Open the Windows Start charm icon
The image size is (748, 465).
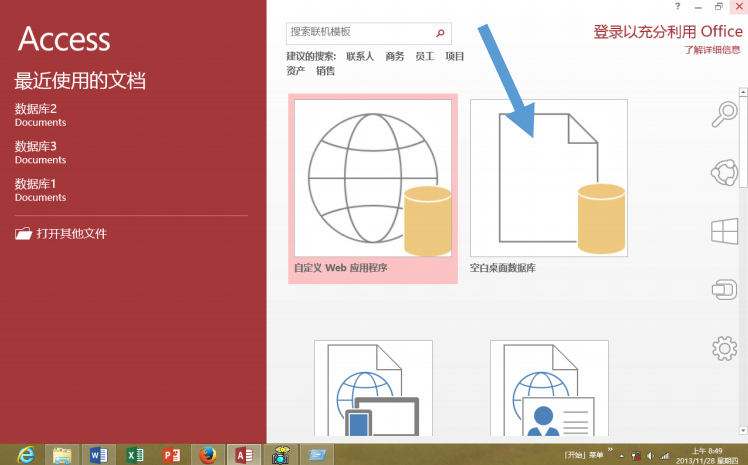725,231
